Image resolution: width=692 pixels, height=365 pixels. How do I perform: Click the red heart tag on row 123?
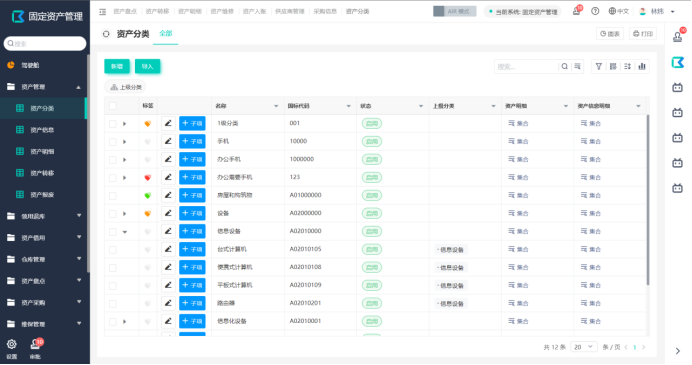147,178
